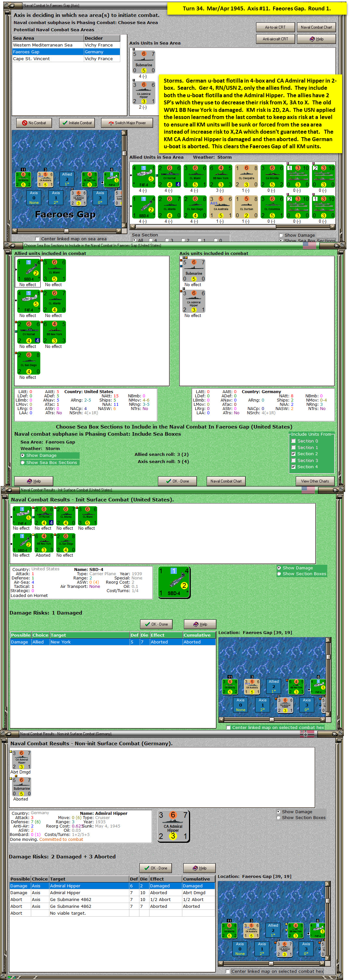Select Submarine counter under Axis Units in Sea Area

tap(144, 62)
